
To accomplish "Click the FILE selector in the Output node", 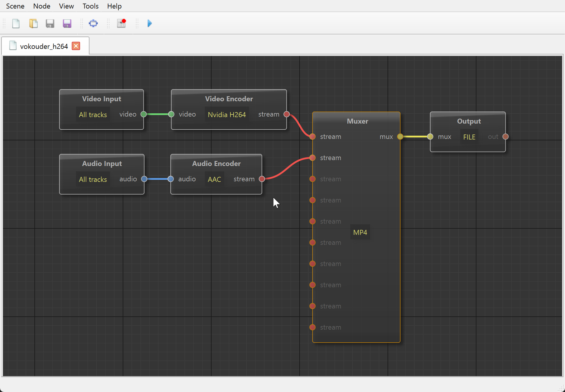I will (x=469, y=137).
